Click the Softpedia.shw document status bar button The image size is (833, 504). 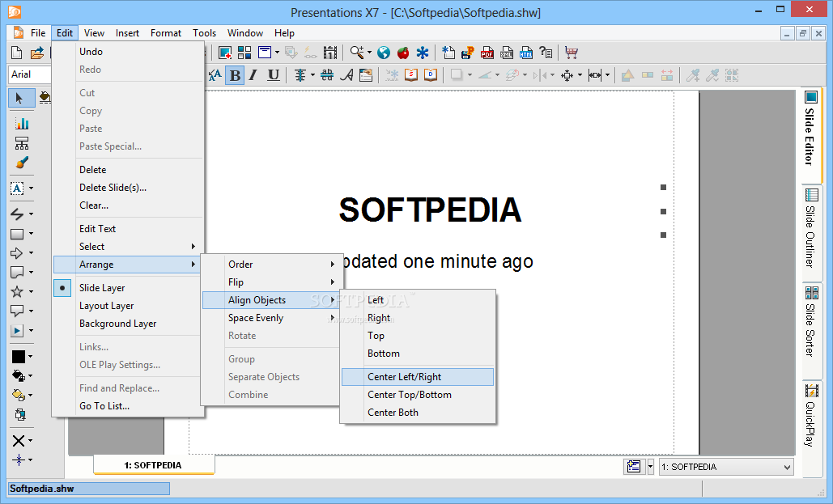[89, 489]
